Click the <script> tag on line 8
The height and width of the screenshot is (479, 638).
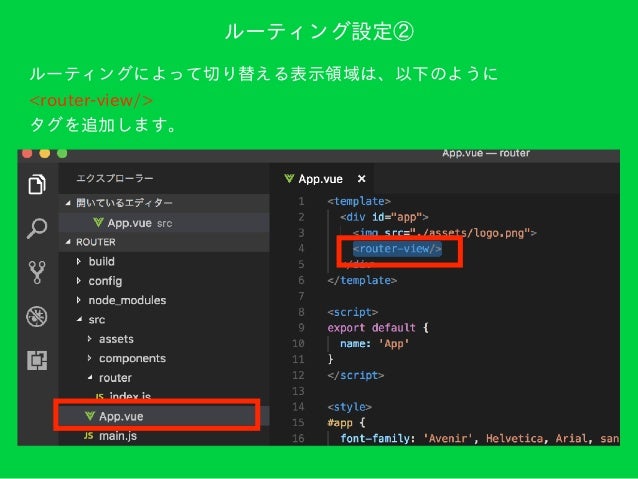[x=353, y=312]
